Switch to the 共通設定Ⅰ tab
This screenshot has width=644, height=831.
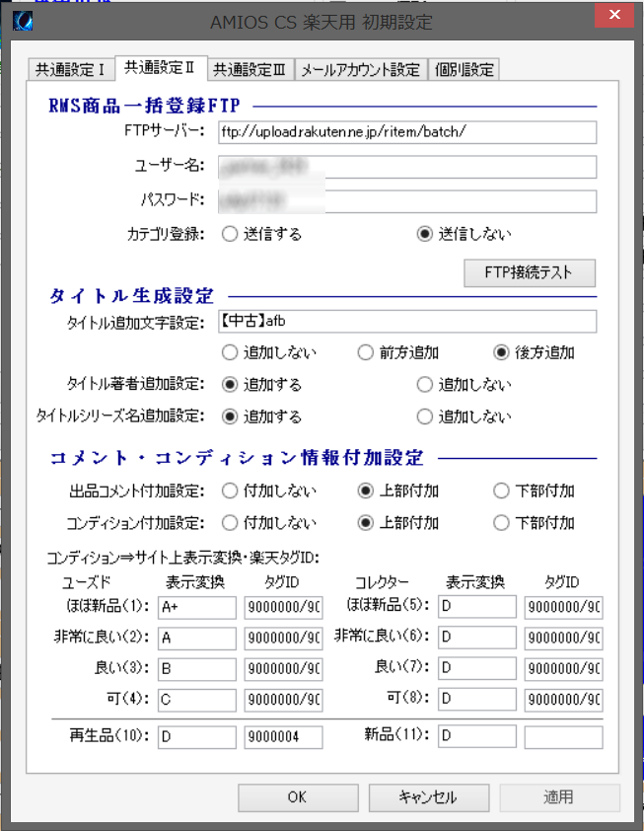pyautogui.click(x=71, y=69)
